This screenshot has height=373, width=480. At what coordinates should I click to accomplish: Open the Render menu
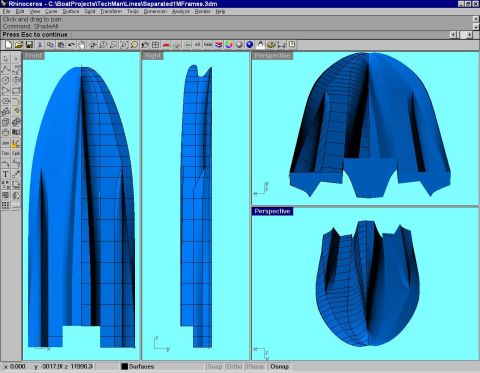(202, 12)
